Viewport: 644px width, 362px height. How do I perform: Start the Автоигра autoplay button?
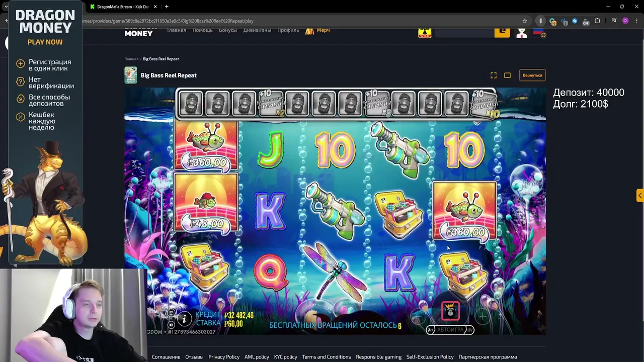coord(450,330)
